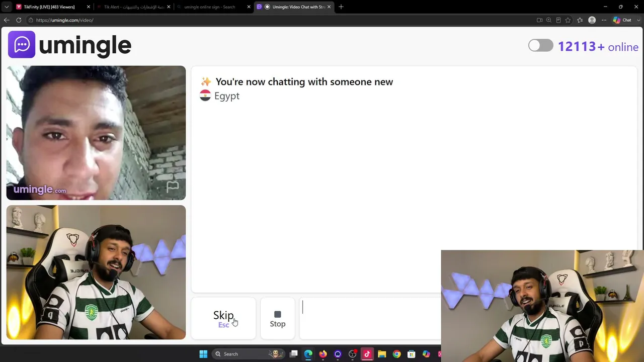Switch to the Tik Alert tab

[x=133, y=7]
